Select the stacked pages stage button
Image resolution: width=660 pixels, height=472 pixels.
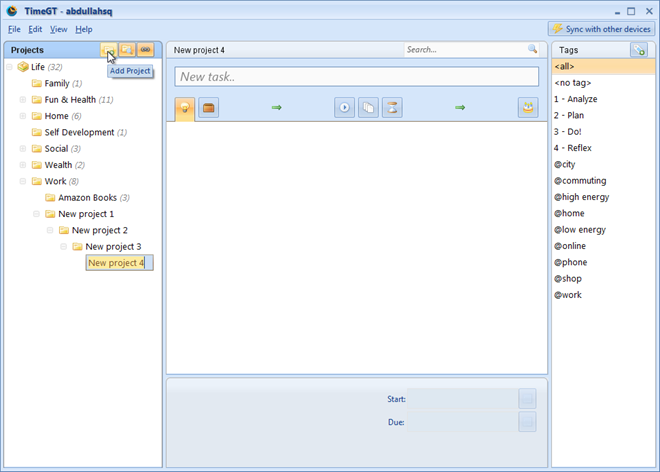click(x=368, y=108)
